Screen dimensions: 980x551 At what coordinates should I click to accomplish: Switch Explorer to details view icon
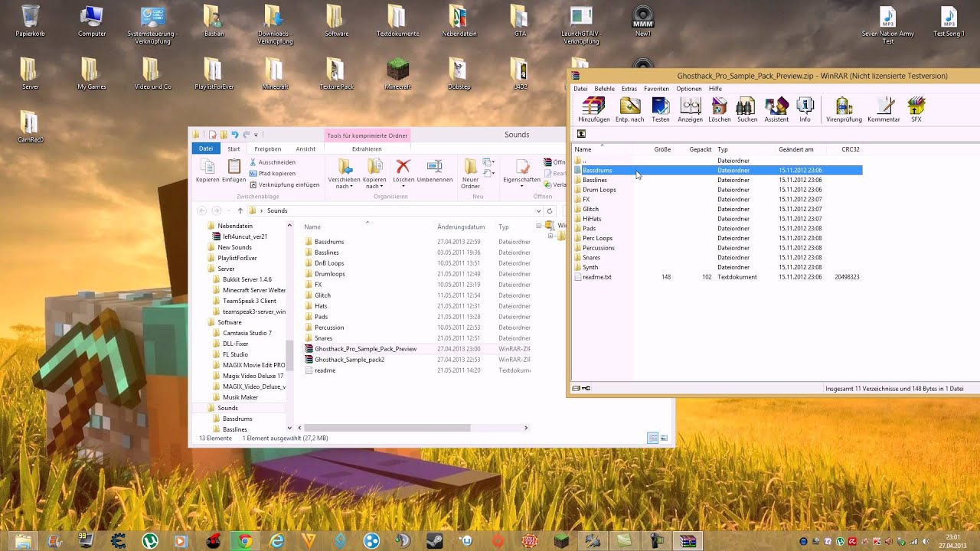[x=652, y=438]
